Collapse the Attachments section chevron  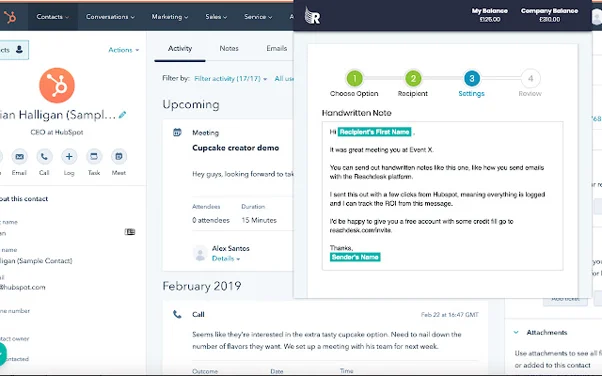pos(516,332)
